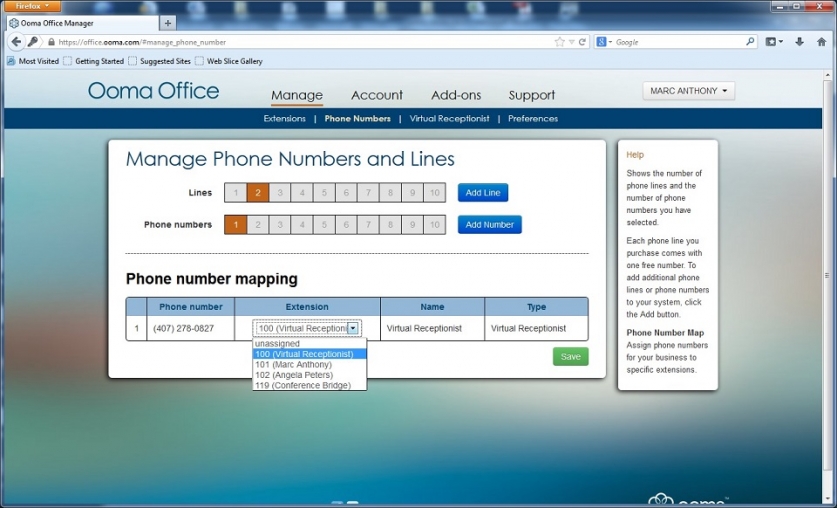Select 5 in the Lines selector
The width and height of the screenshot is (837, 508).
click(x=324, y=193)
